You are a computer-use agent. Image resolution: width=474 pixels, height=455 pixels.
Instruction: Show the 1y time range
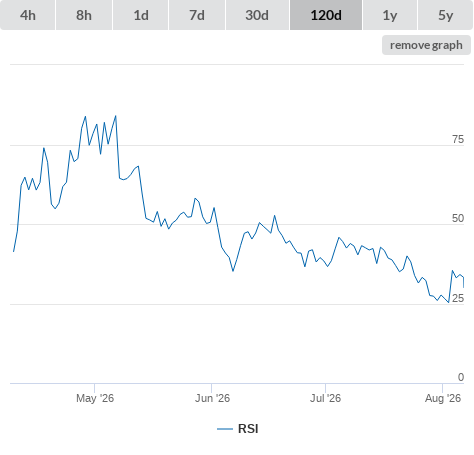390,15
